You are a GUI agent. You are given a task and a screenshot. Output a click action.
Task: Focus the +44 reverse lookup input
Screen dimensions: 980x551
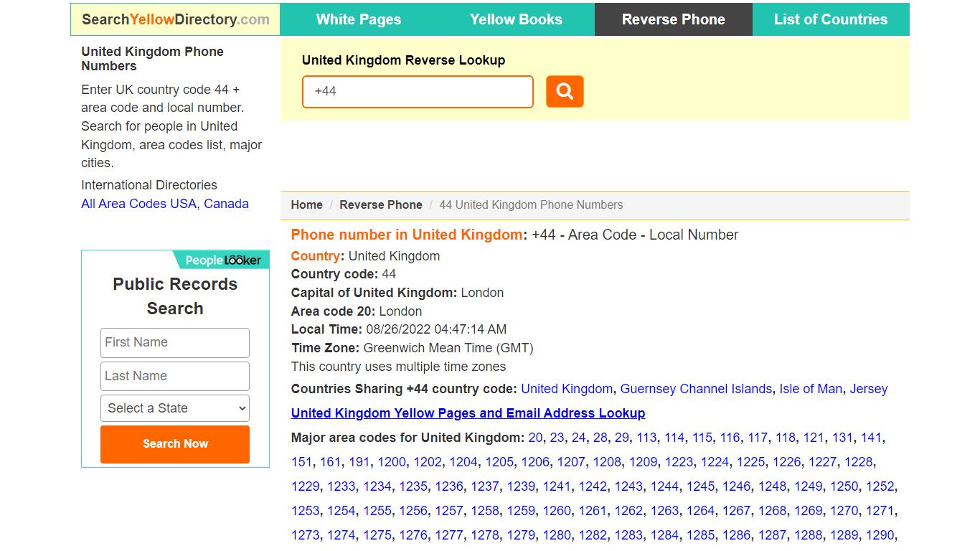coord(418,92)
